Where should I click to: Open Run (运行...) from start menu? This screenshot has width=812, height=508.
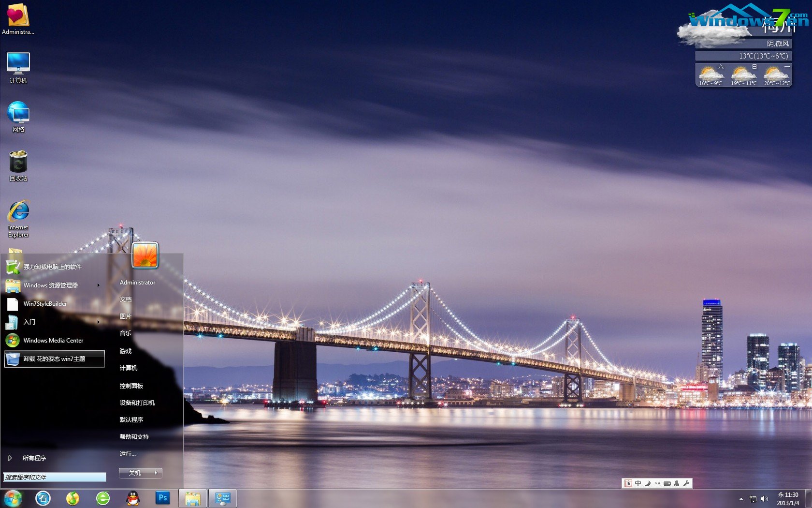[128, 454]
